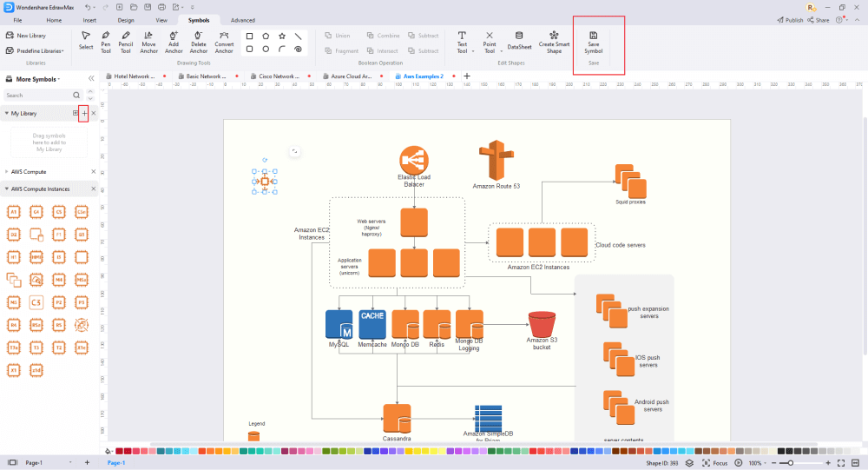
Task: Expand AWS Compute section
Action: point(7,172)
